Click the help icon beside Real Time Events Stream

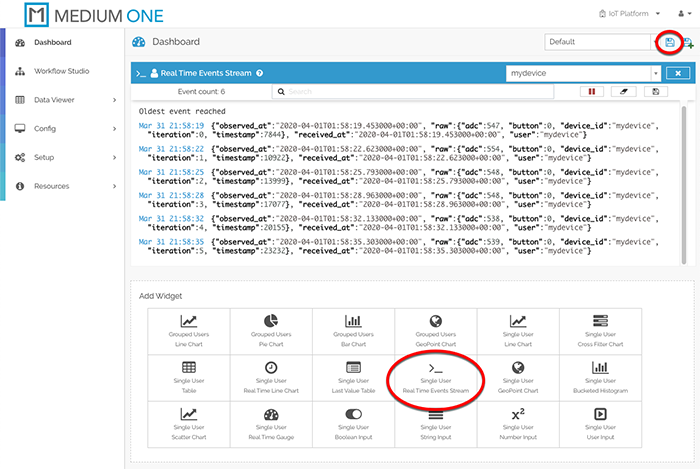pyautogui.click(x=260, y=73)
